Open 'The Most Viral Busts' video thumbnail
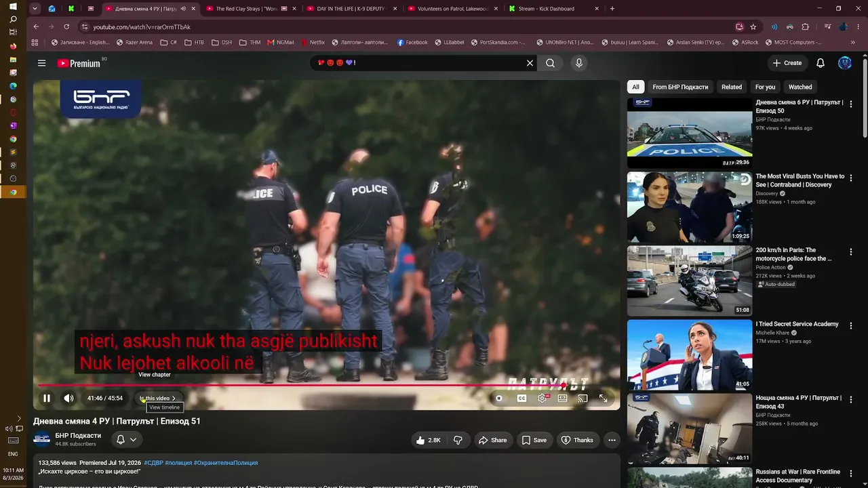 coord(690,207)
